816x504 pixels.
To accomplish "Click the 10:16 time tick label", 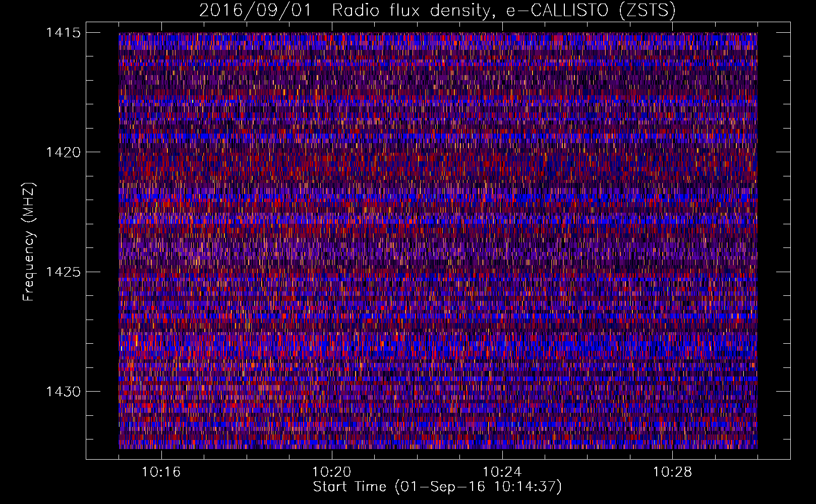I will 161,472.
